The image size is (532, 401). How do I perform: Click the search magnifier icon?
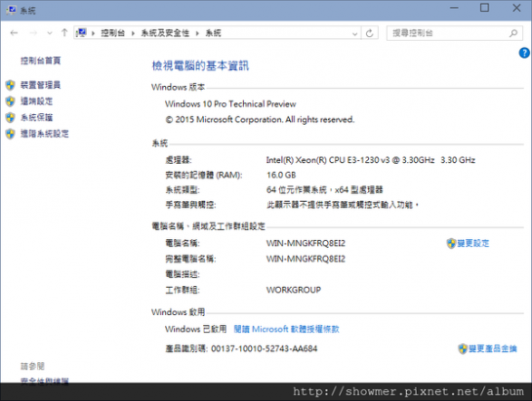(513, 33)
